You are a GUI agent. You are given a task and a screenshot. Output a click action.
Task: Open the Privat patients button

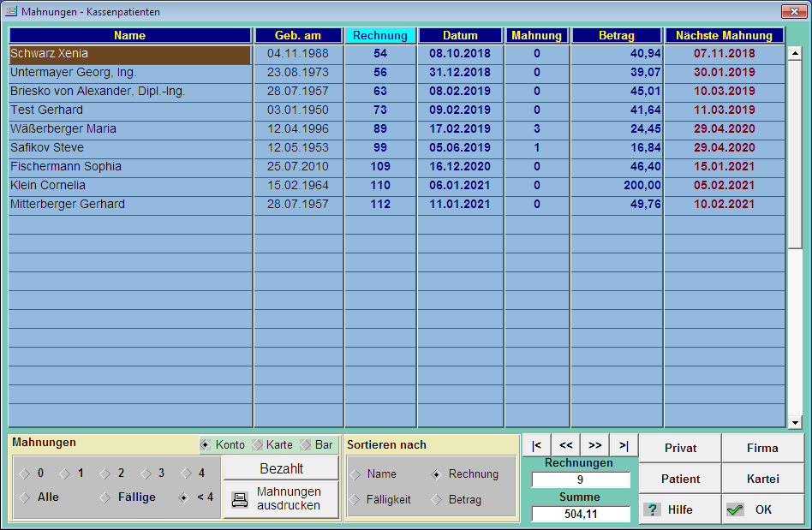(x=680, y=448)
